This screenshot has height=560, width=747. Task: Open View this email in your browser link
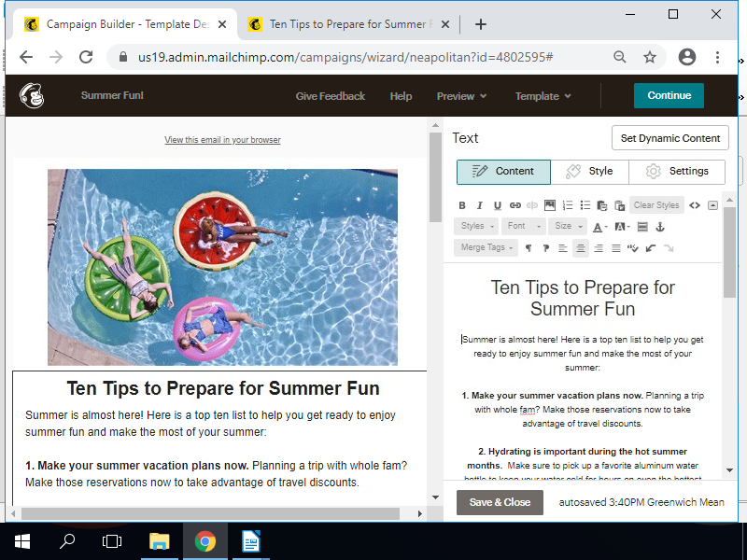(222, 139)
